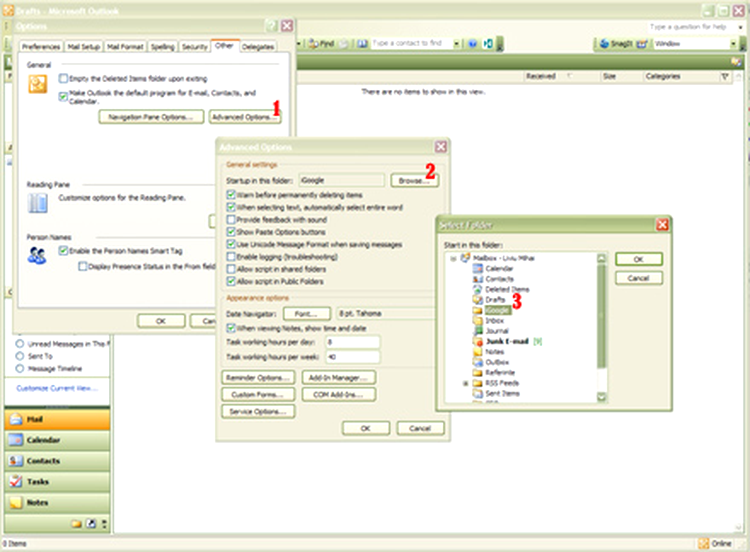Image resolution: width=750 pixels, height=552 pixels.
Task: Open Reminder Options in Advanced Options
Action: pos(258,377)
